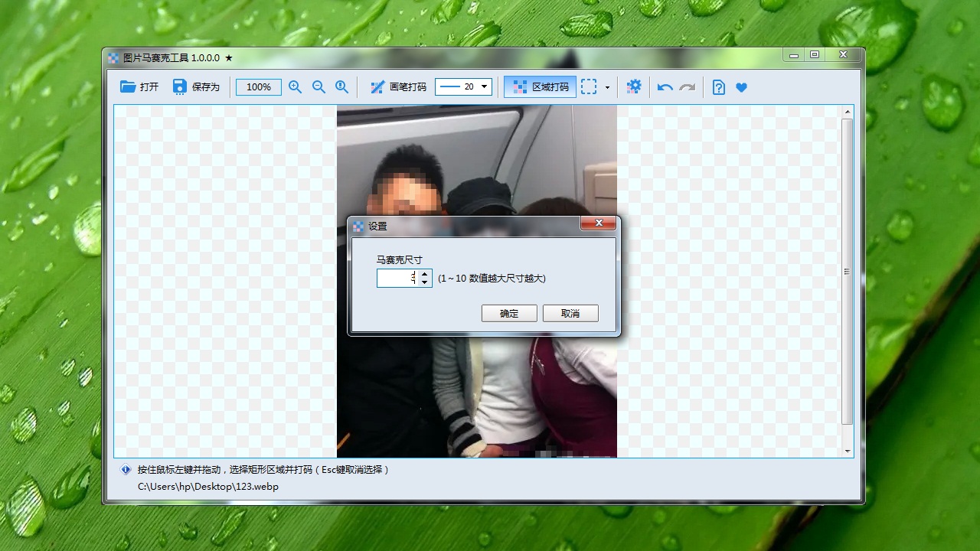Viewport: 980px width, 551px height.
Task: Open the help panel
Action: coord(717,86)
